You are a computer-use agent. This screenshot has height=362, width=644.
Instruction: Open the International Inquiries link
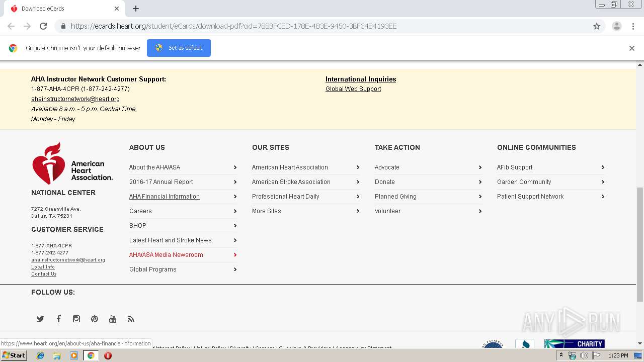tap(361, 79)
